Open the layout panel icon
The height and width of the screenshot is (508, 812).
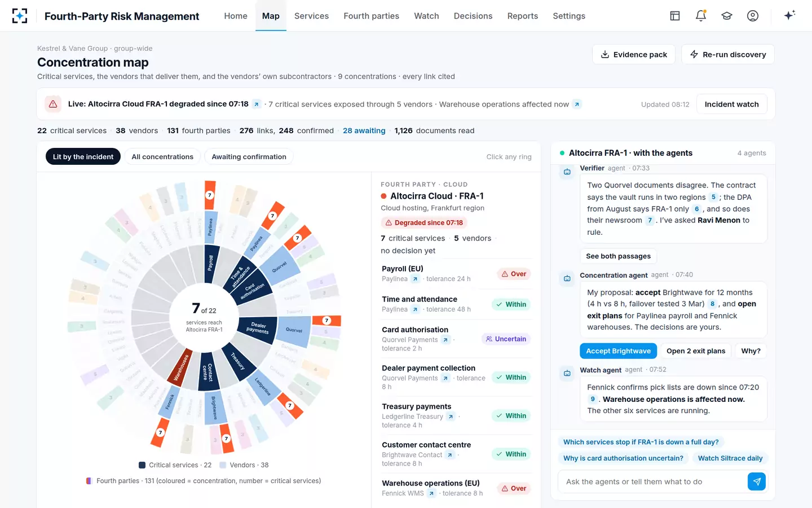click(x=675, y=16)
